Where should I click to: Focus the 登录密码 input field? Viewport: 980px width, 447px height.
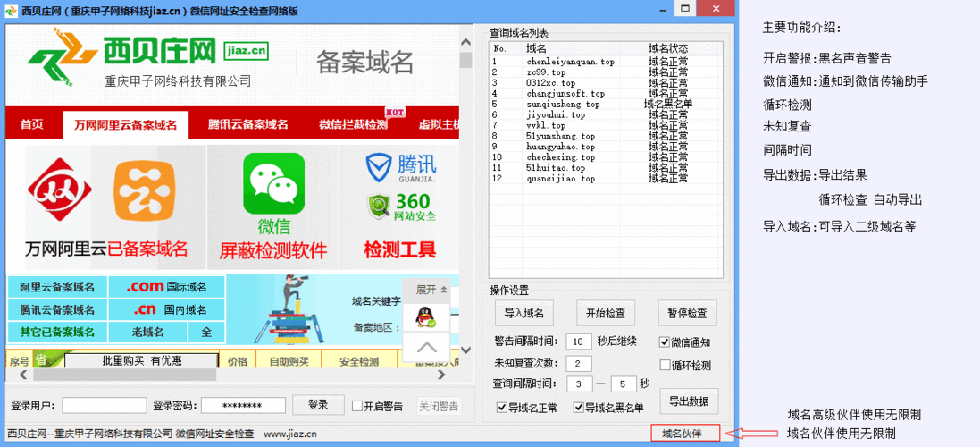pos(243,406)
